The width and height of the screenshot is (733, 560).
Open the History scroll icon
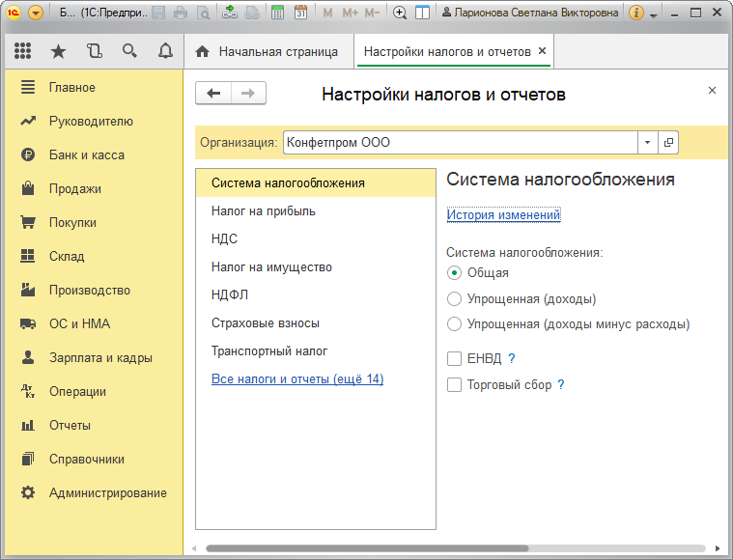(95, 50)
